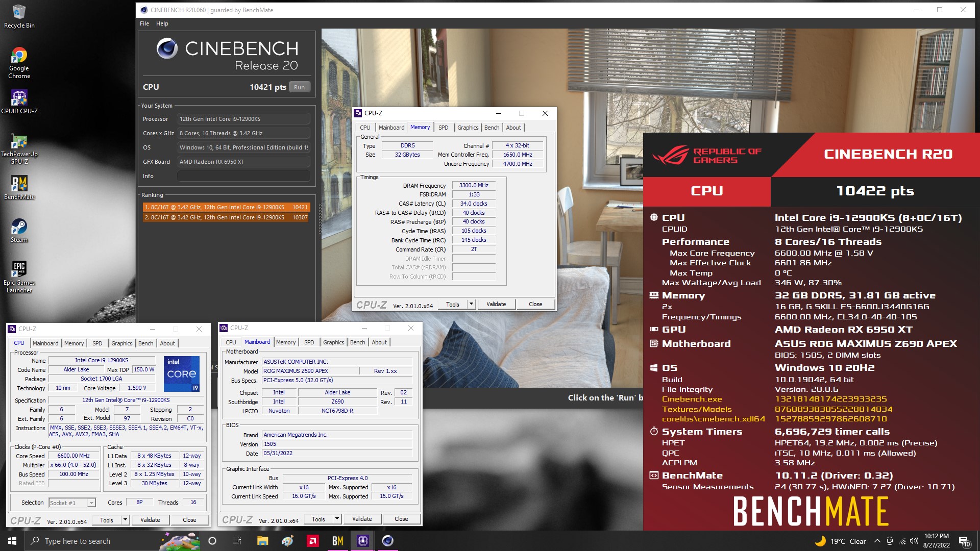This screenshot has width=980, height=551.
Task: Click the BenchMate panel Motherboard section icon
Action: [x=653, y=343]
